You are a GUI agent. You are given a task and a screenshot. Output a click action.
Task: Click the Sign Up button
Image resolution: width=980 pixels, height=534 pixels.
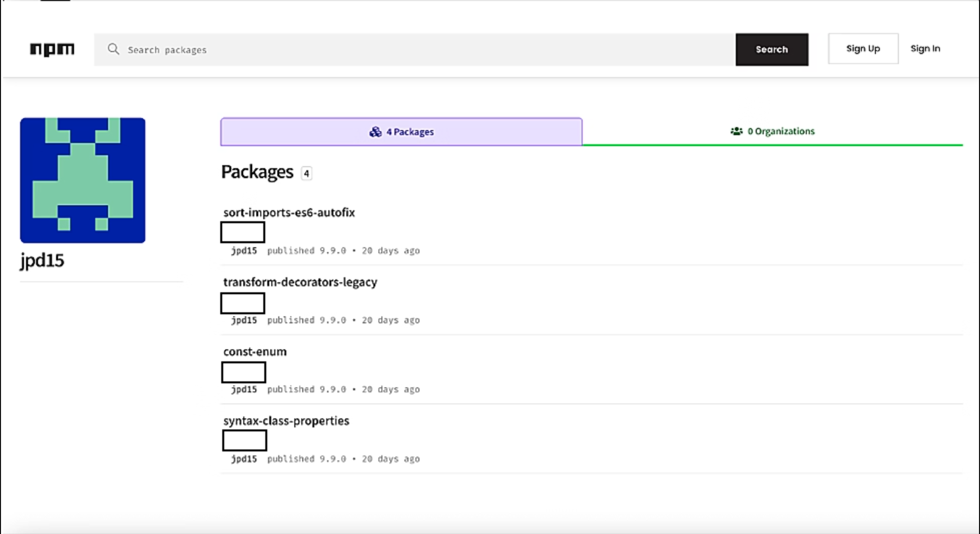coord(863,49)
